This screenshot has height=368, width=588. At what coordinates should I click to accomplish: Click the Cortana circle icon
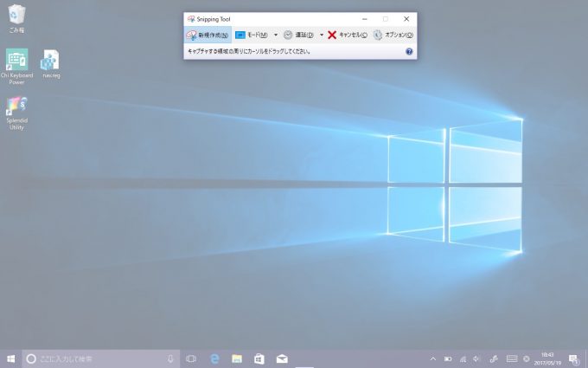tap(31, 359)
